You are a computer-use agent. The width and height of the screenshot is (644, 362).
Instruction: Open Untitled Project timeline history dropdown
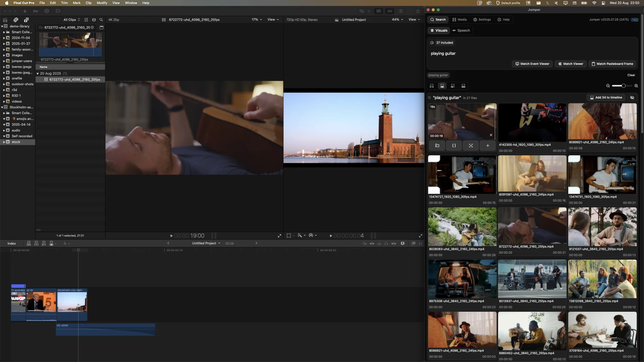click(x=206, y=243)
